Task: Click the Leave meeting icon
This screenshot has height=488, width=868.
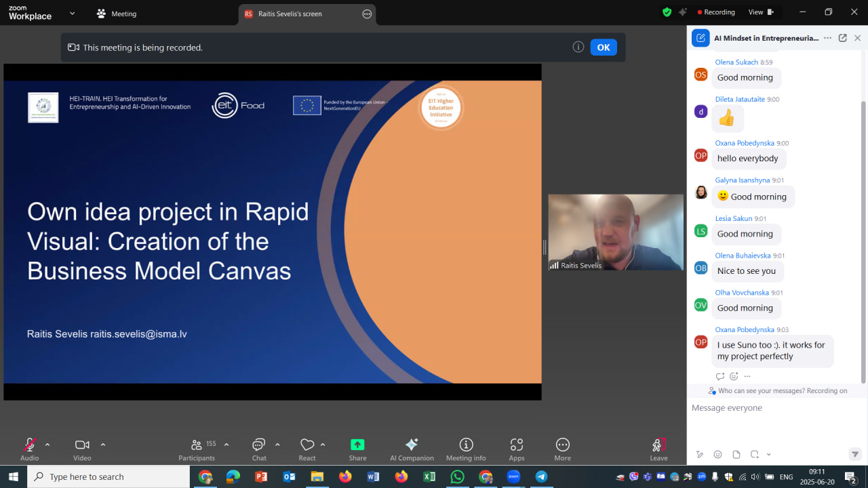Action: 658,445
